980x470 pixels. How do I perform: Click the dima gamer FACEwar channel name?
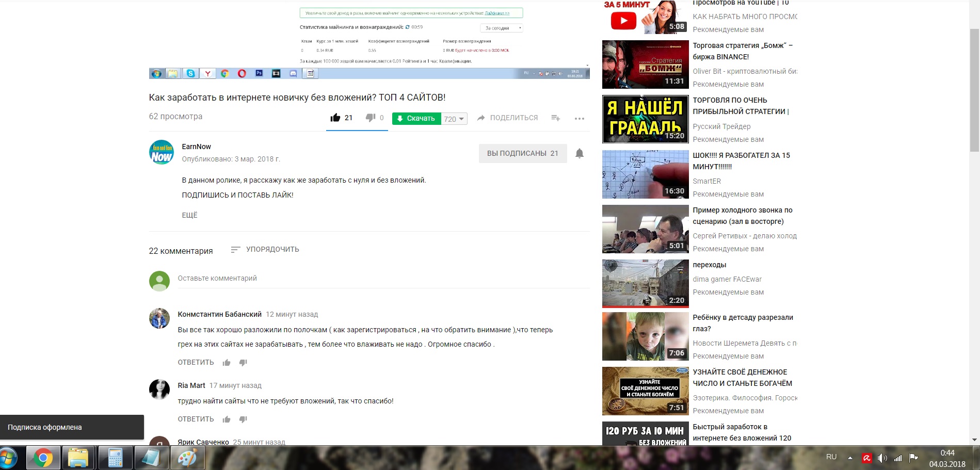pyautogui.click(x=727, y=279)
